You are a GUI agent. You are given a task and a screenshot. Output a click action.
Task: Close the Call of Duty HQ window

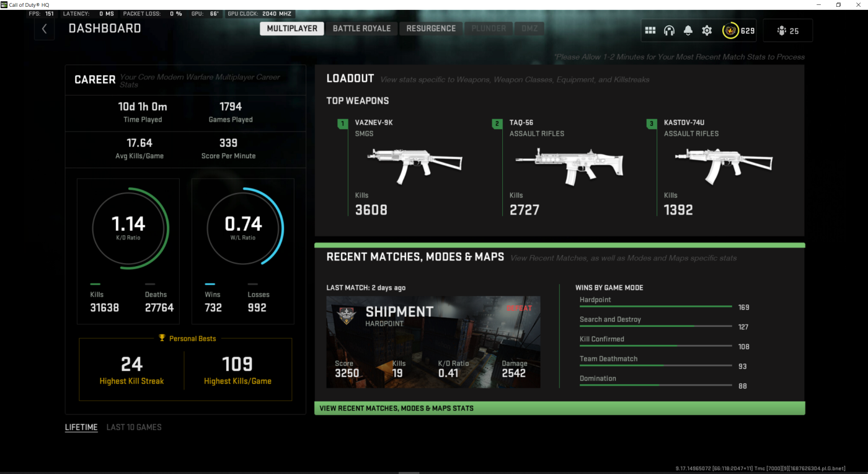858,4
